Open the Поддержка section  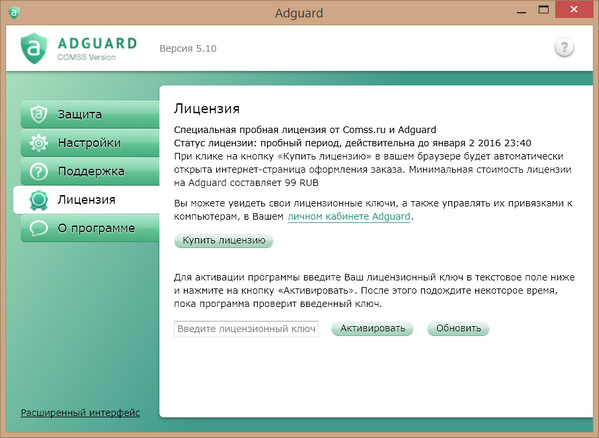90,171
